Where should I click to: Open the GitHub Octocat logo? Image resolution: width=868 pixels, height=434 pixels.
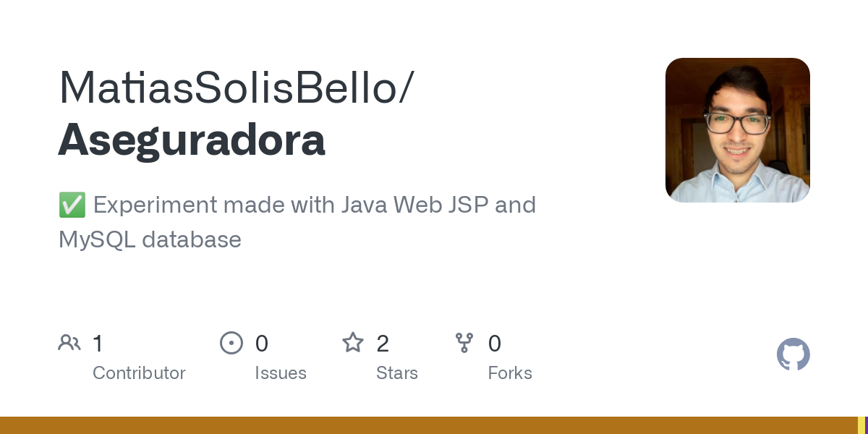pyautogui.click(x=793, y=354)
